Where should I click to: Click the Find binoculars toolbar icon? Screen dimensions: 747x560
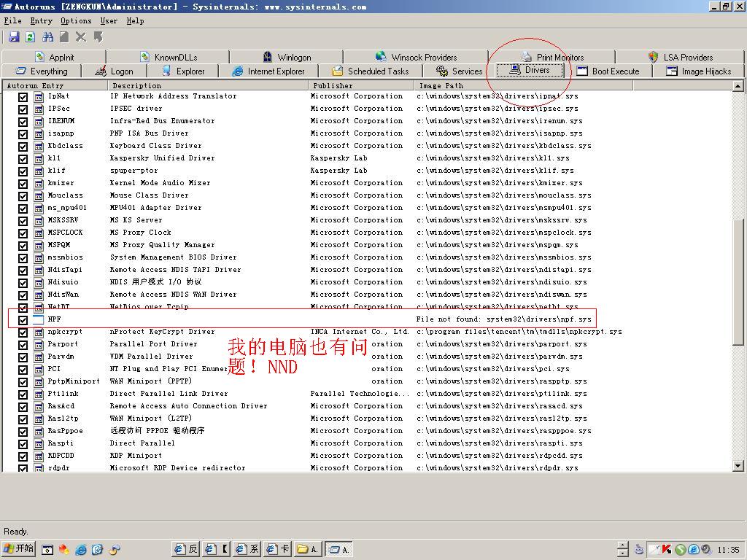coord(47,37)
